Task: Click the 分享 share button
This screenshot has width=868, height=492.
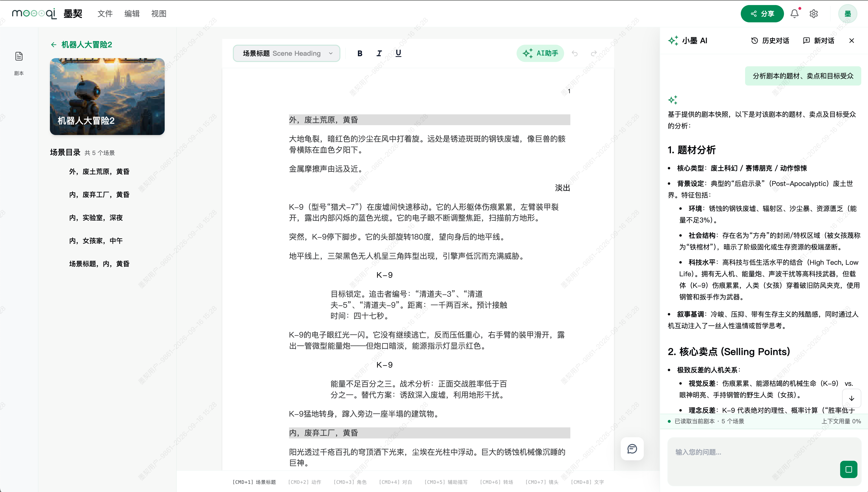Action: point(762,13)
